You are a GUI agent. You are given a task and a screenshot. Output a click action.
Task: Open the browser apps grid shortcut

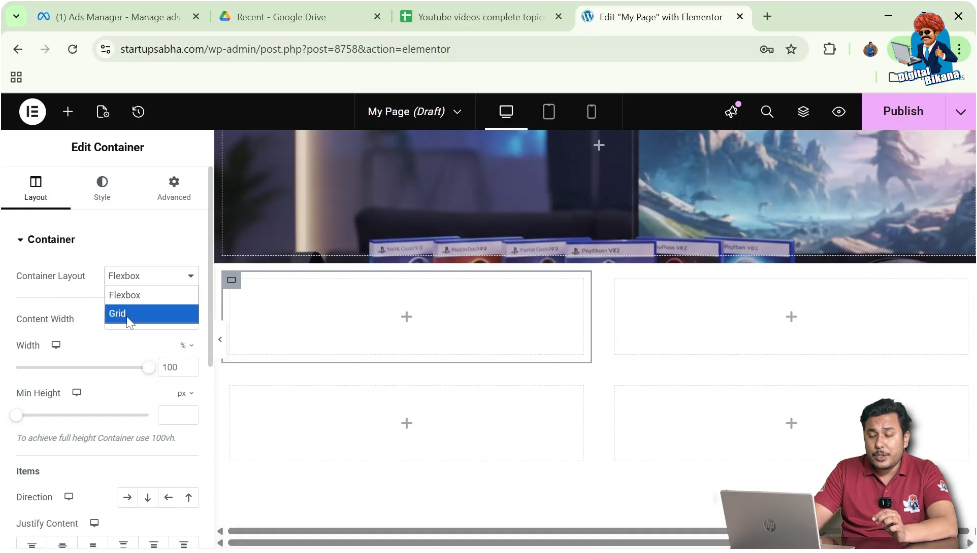click(x=16, y=77)
